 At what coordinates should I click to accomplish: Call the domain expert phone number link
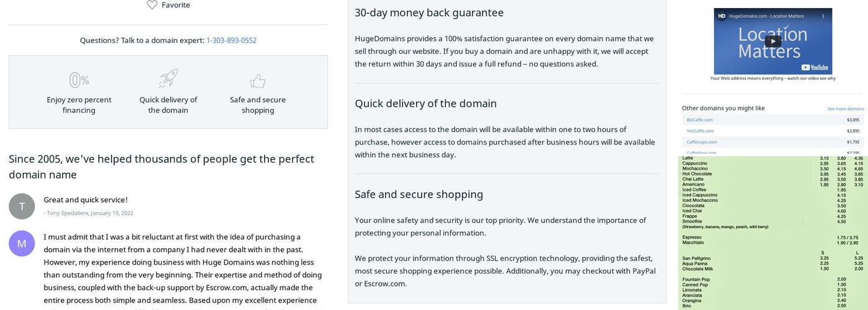click(231, 40)
